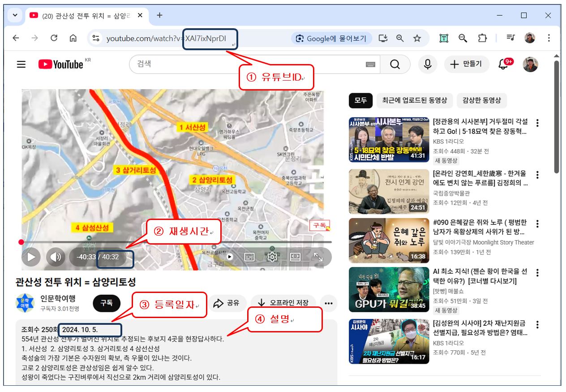
Task: Click the 공유 share button
Action: tap(226, 303)
